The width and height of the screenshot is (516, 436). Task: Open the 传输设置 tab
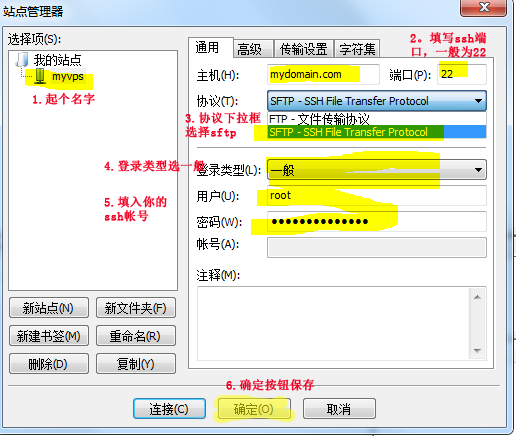pyautogui.click(x=303, y=49)
